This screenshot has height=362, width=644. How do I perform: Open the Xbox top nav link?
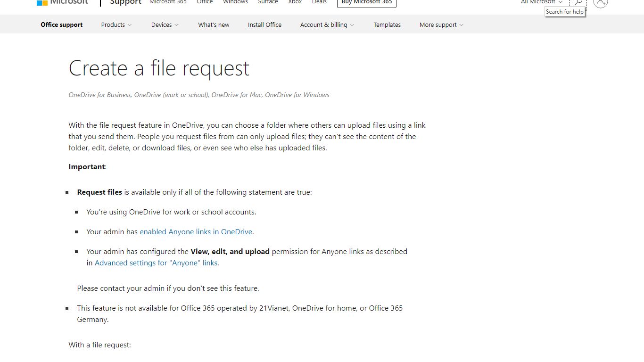point(295,2)
